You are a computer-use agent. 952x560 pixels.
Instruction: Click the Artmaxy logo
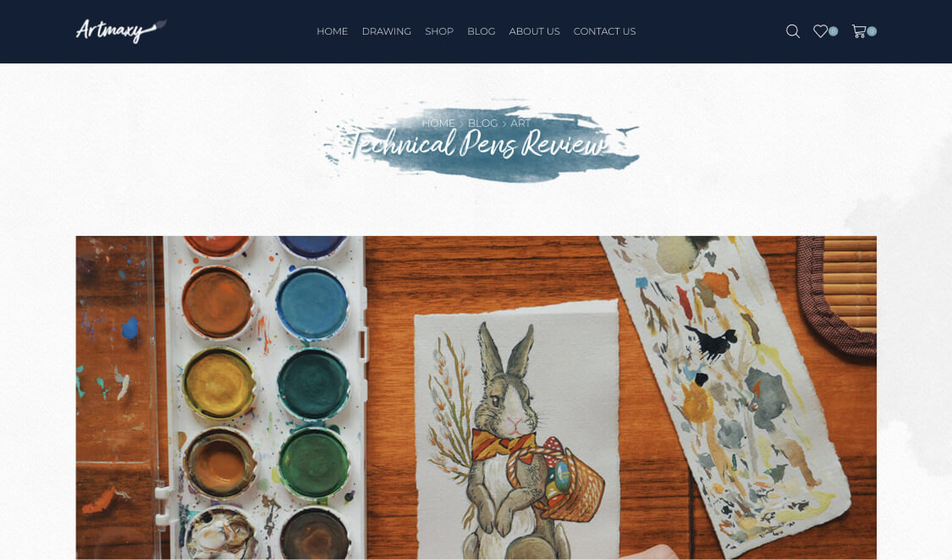click(121, 30)
